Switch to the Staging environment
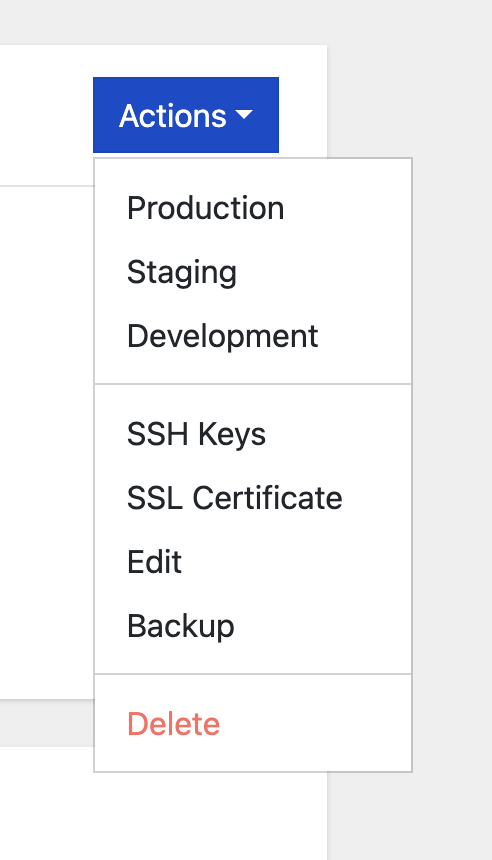 (x=253, y=272)
